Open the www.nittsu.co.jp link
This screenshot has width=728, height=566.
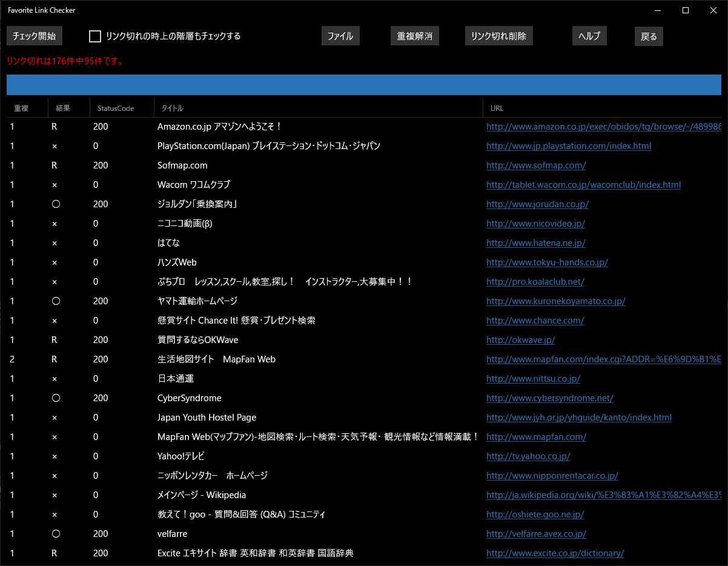coord(534,379)
